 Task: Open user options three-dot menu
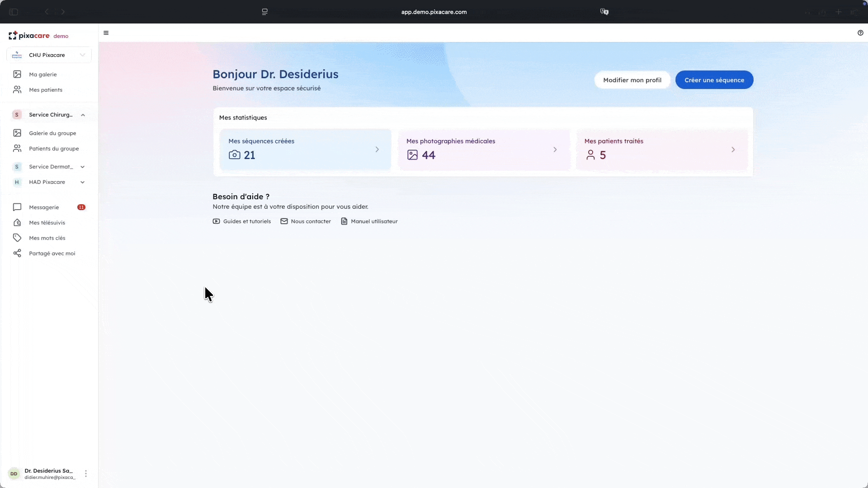tap(86, 474)
